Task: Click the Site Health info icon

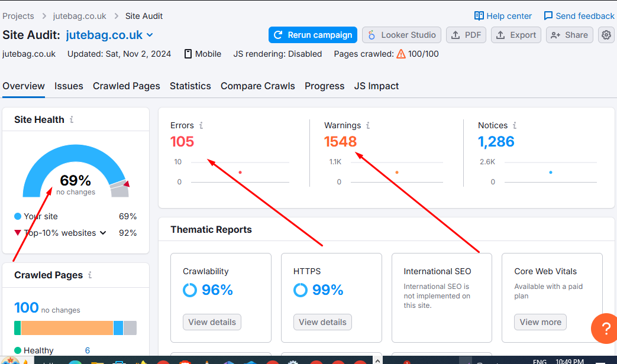Action: 72,119
